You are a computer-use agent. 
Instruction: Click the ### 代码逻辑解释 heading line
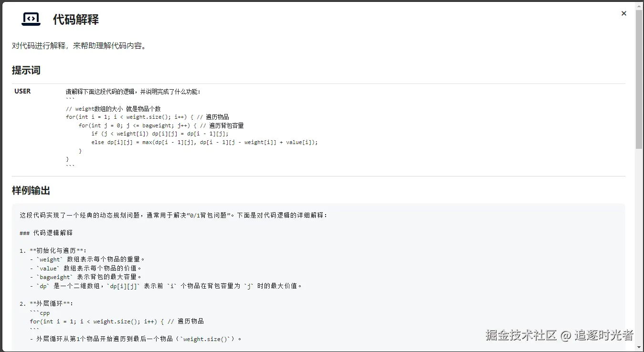click(46, 233)
